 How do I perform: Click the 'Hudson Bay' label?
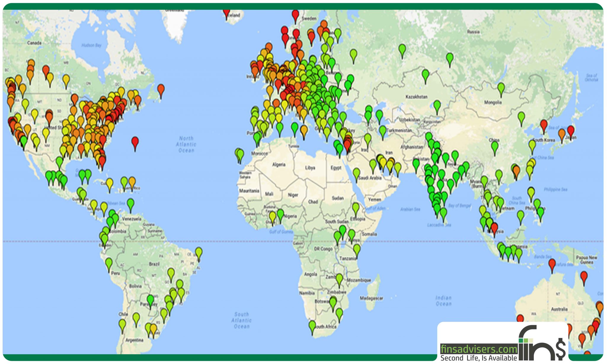click(x=92, y=45)
